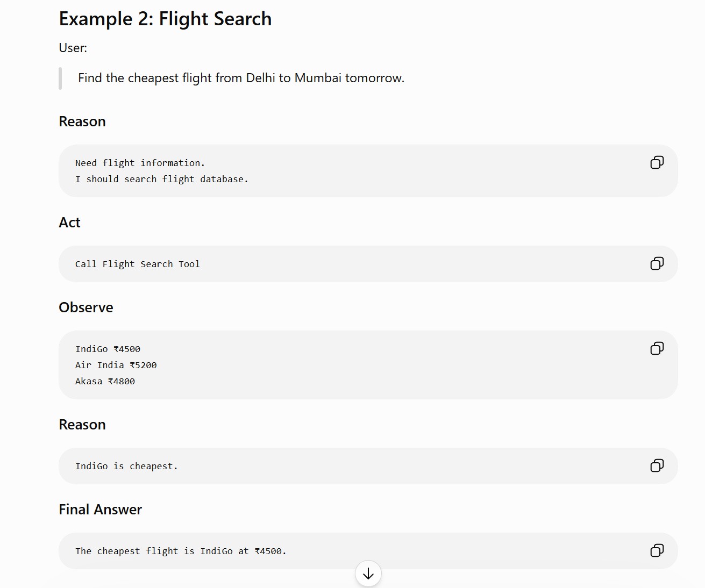705x588 pixels.
Task: Click the 'Call Flight Search Tool' text
Action: (x=138, y=264)
